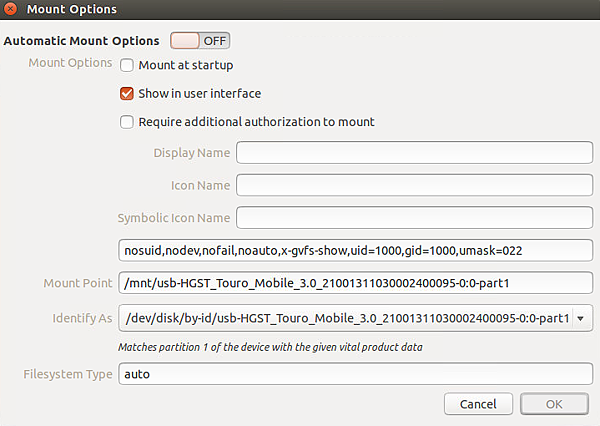Click the Filesystem Type field
Image resolution: width=600 pixels, height=426 pixels.
355,374
